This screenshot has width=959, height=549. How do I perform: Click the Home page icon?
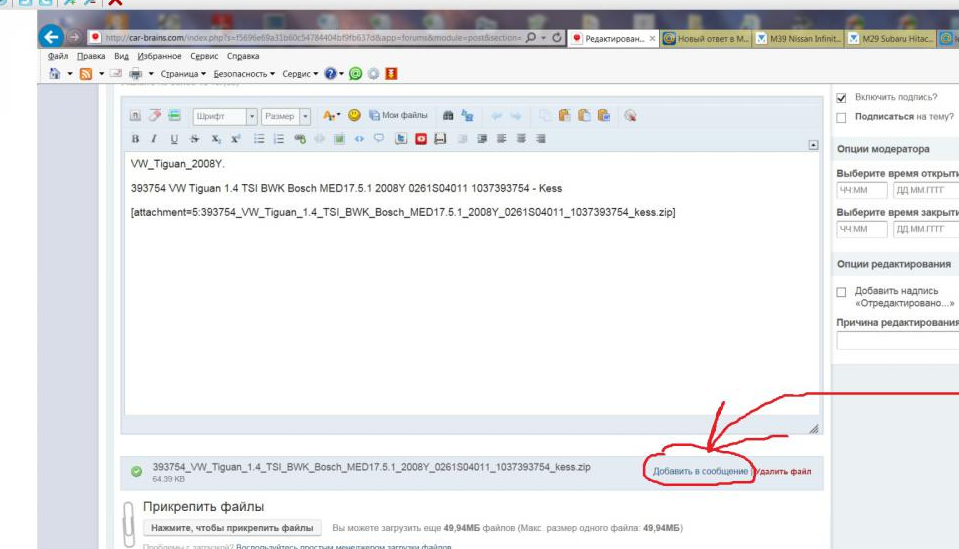54,73
